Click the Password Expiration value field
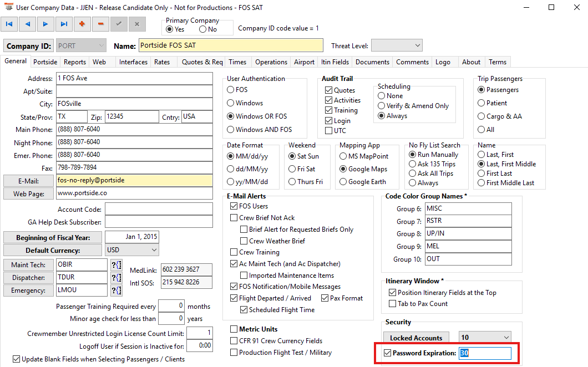The width and height of the screenshot is (588, 367). pyautogui.click(x=485, y=353)
